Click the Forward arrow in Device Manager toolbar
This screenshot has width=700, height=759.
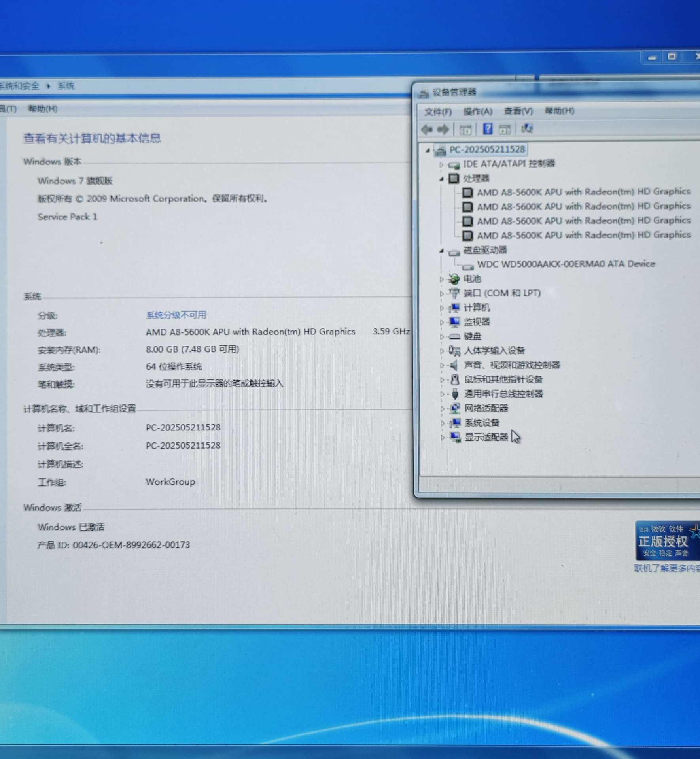point(443,129)
